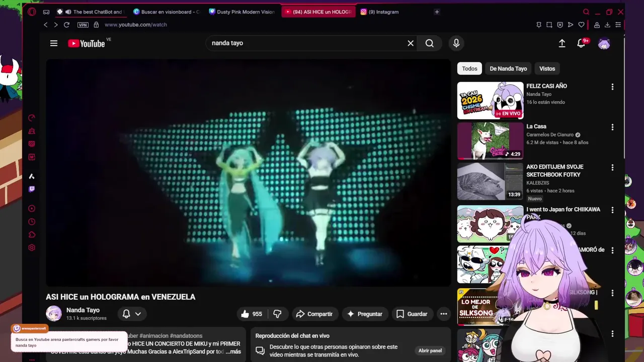Like the video with thumbs up
Screen dimensions: 644x362
click(x=251, y=314)
